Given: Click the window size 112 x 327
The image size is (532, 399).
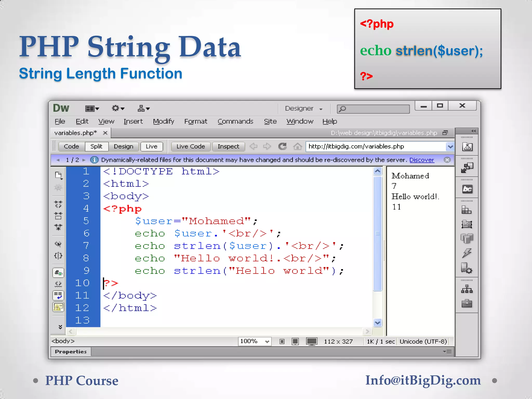Looking at the screenshot, I should coord(338,342).
